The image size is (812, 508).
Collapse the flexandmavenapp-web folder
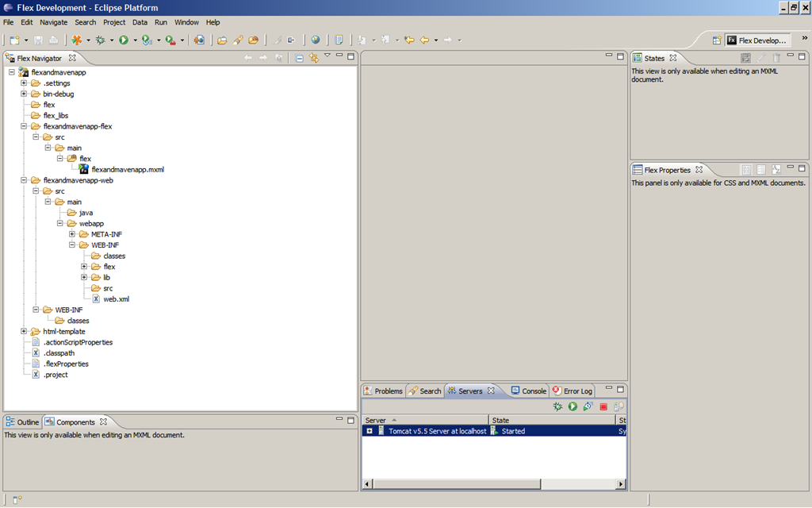(x=24, y=180)
